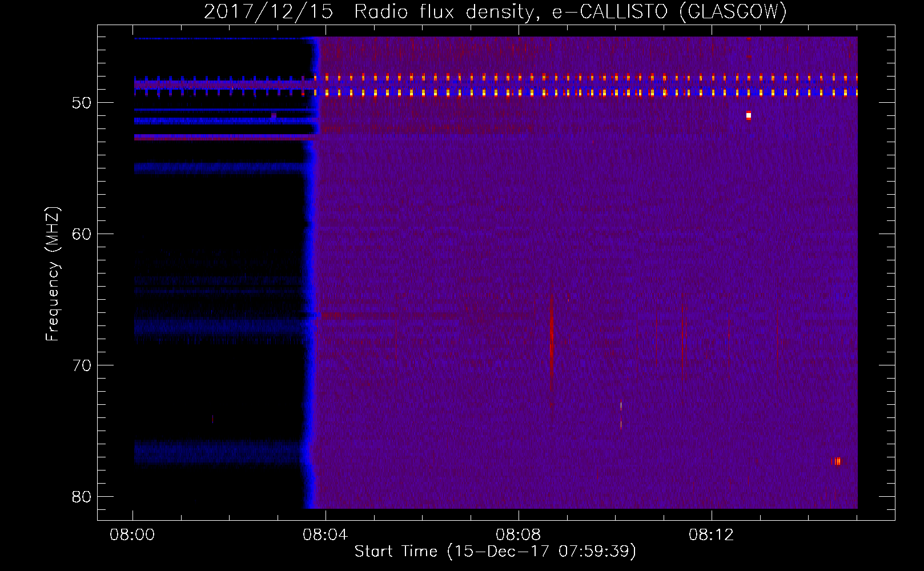Click the 'e-CALLISTO (GLASGOW)' title text
The image size is (924, 571).
669,12
